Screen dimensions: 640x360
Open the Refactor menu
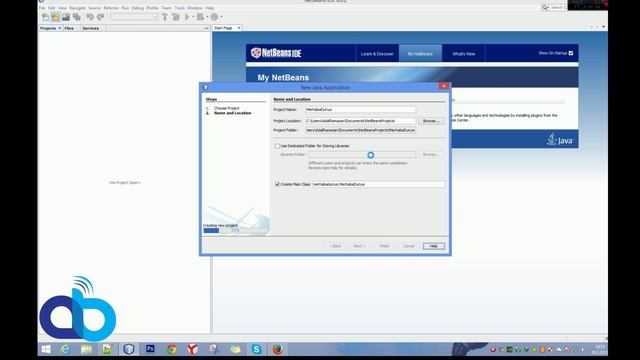111,8
